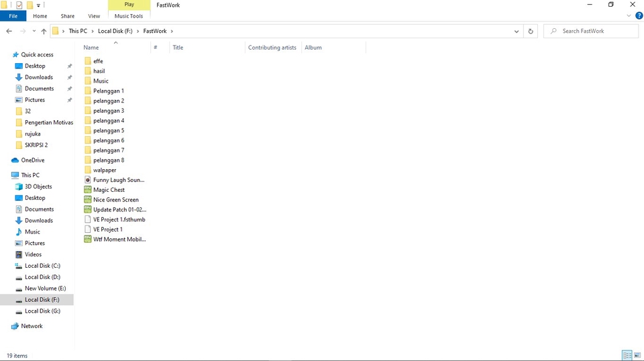Go forward with the forward arrow
Viewport: 644px width, 361px height.
23,32
